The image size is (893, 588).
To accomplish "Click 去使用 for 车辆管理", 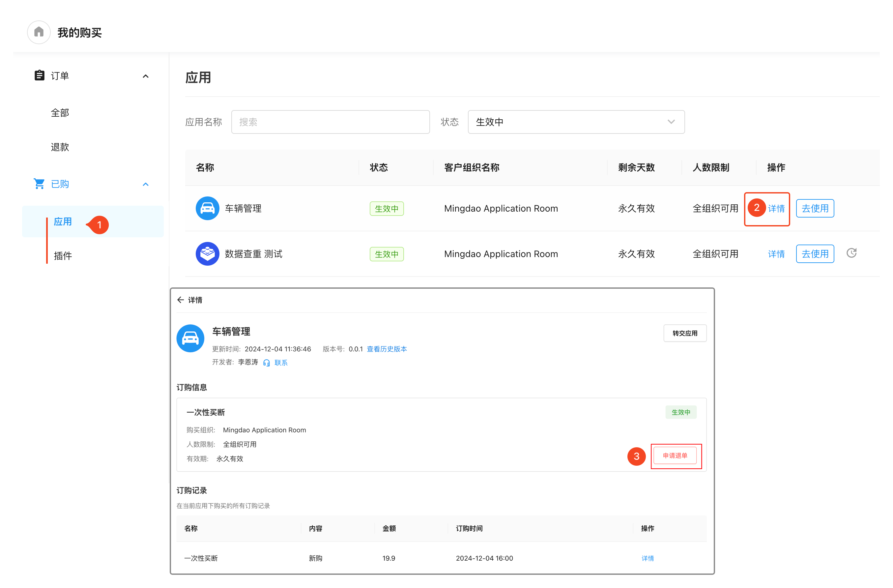I will click(x=815, y=208).
